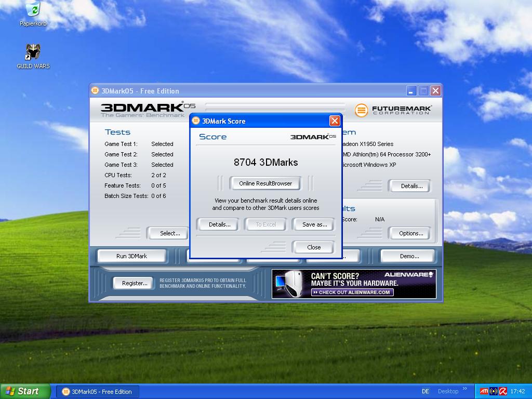Click the Radeon X1950 Series text
Screen dimensions: 532x399
pyautogui.click(x=368, y=144)
